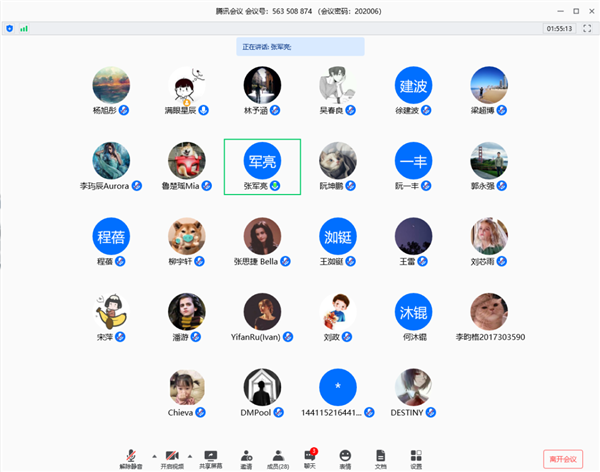Image resolution: width=600 pixels, height=472 pixels.
Task: Start screen sharing with 共享屏幕
Action: [211, 457]
